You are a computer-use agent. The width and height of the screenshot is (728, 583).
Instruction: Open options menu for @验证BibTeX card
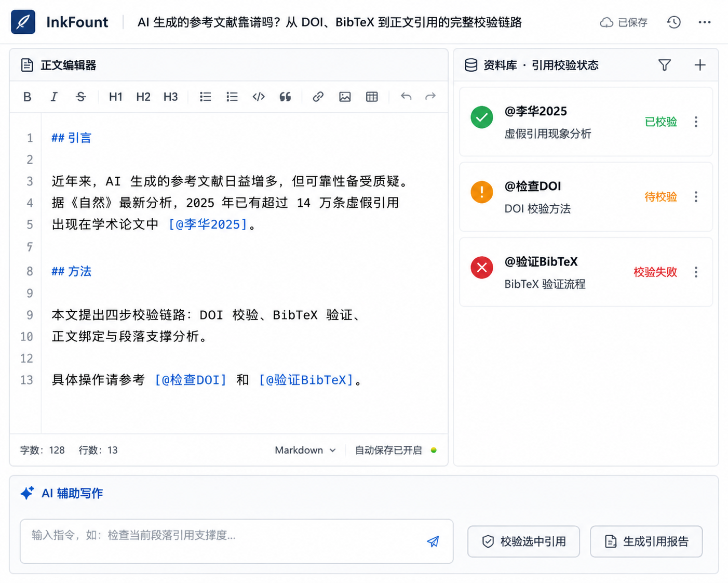point(696,272)
